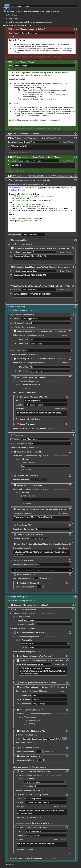Viewport: 81px width, 868px height.
Task: Open gear menu of "Press Button Go" action
Action: pos(70,525)
